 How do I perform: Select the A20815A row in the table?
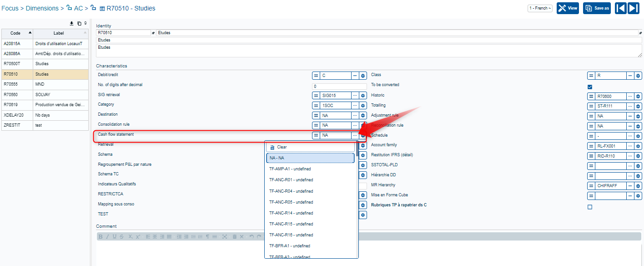[x=45, y=44]
